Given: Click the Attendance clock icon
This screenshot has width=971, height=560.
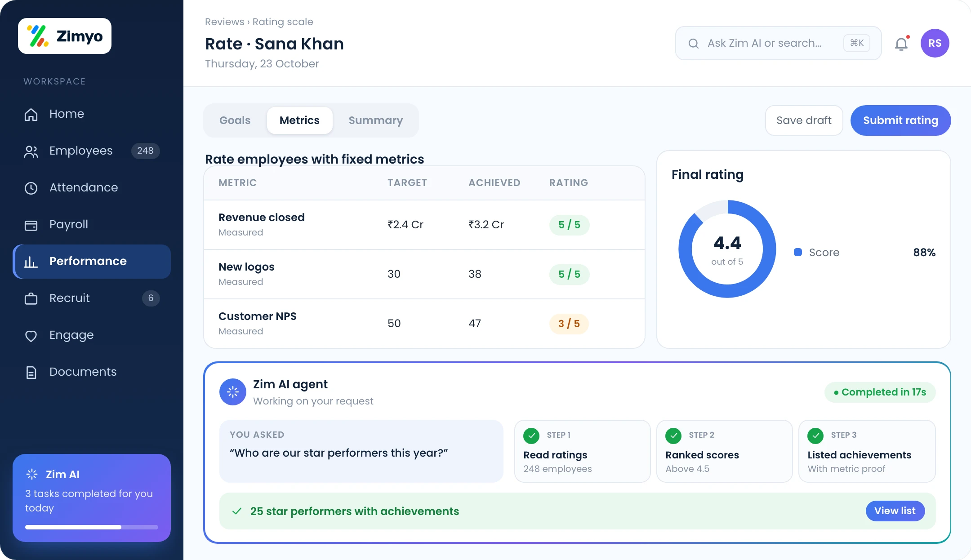Looking at the screenshot, I should 31,188.
